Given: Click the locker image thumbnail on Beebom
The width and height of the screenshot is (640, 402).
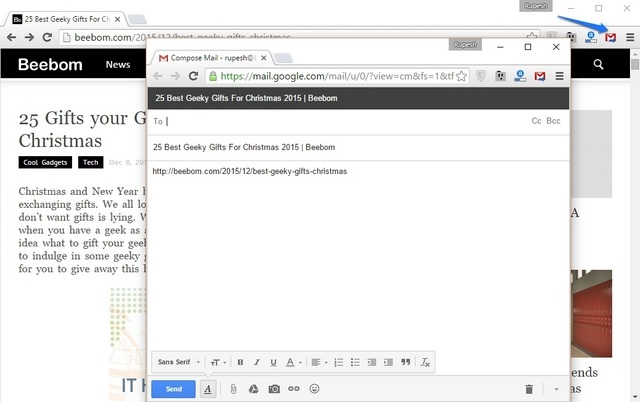Looking at the screenshot, I should pyautogui.click(x=591, y=313).
